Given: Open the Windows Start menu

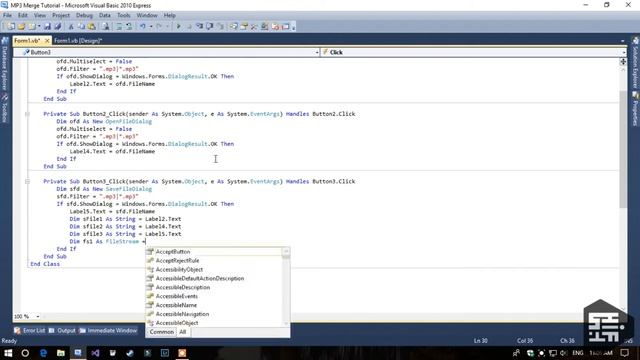Looking at the screenshot, I should point(8,353).
